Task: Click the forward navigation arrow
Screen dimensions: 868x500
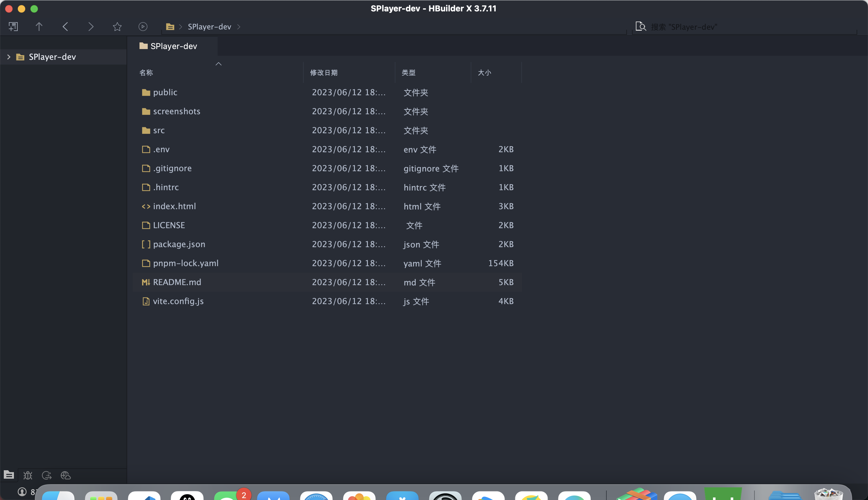Action: (x=91, y=27)
